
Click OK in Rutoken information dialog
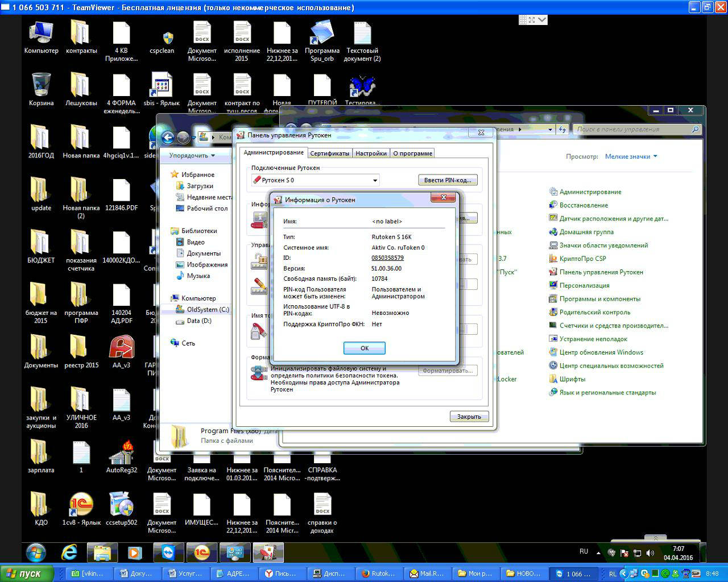coord(364,348)
